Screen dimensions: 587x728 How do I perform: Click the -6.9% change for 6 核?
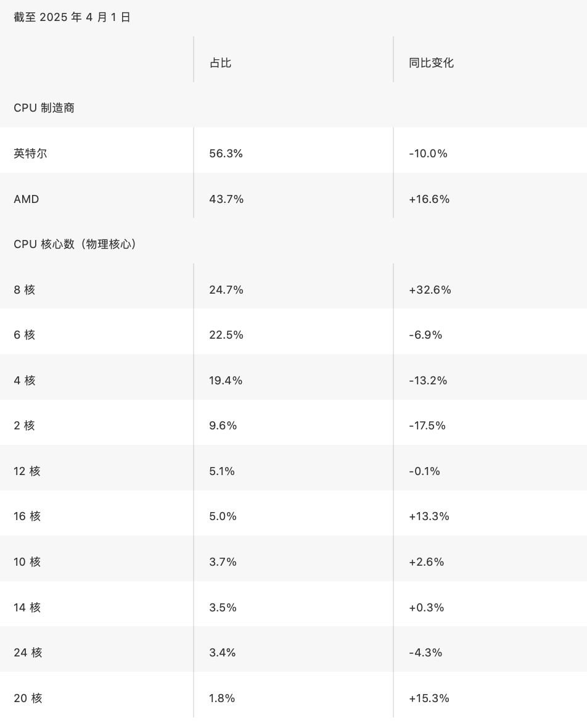tap(425, 335)
